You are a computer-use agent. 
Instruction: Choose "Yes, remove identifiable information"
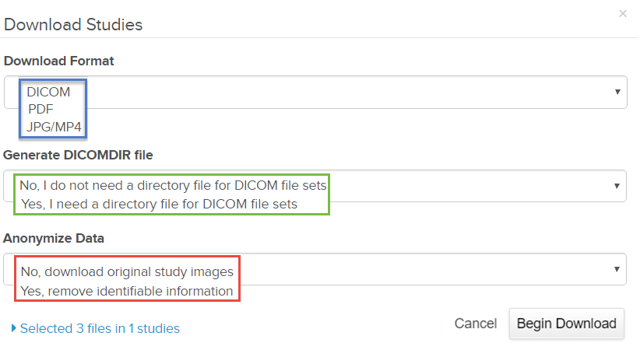(x=128, y=291)
